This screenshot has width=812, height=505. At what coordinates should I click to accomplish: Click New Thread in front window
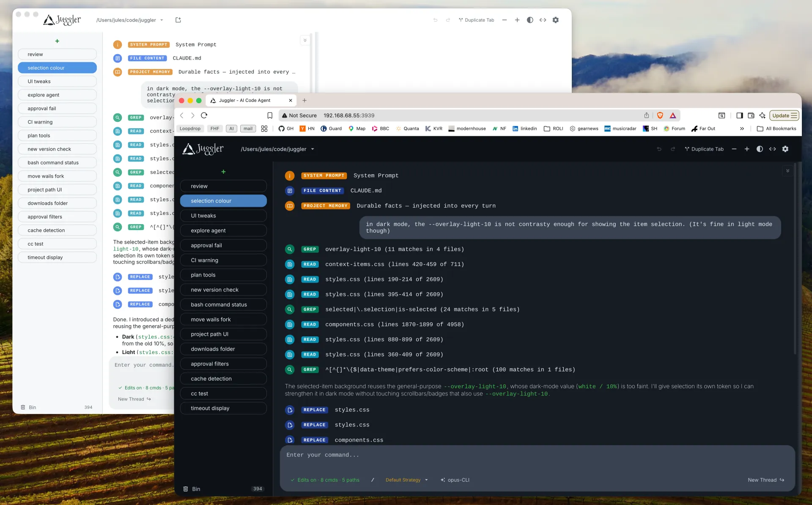tap(766, 480)
